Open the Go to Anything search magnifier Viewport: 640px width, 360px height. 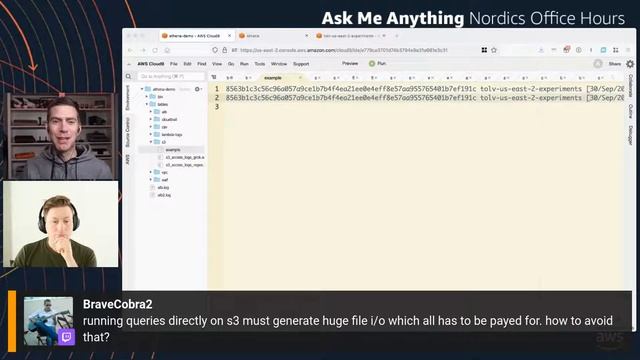point(129,76)
